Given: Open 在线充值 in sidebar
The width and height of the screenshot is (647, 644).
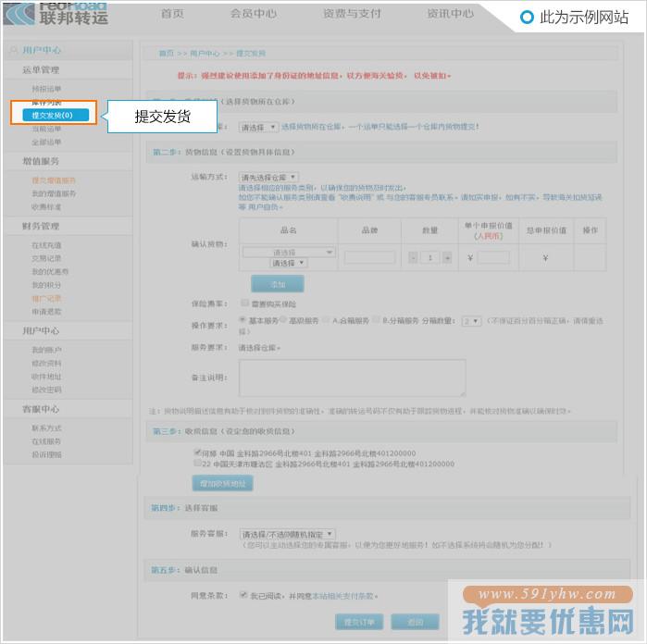Looking at the screenshot, I should [x=46, y=245].
